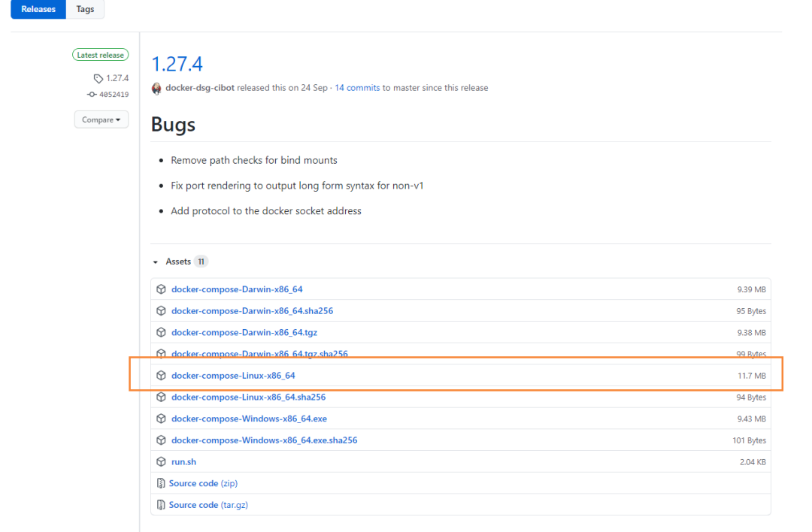Switch to the Tags tab

(x=85, y=9)
